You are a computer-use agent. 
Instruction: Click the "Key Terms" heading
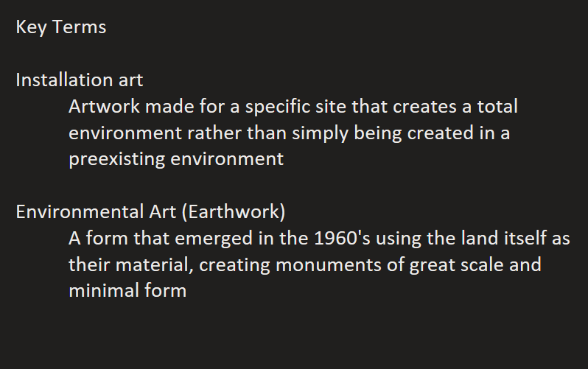pyautogui.click(x=61, y=27)
